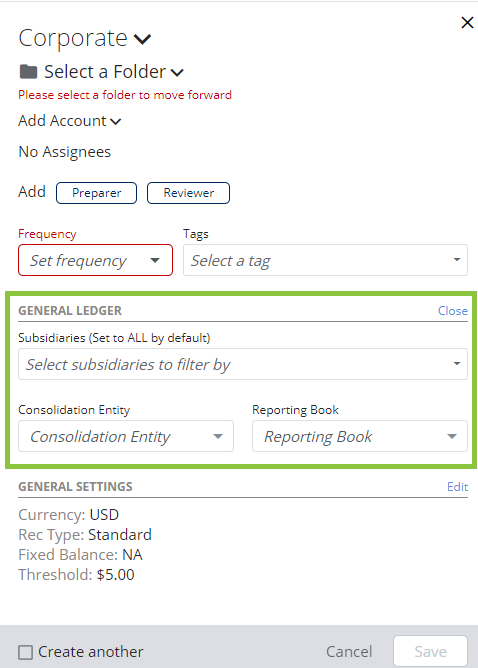Open the Select a Folder chevron
Image resolution: width=478 pixels, height=668 pixels.
pos(177,73)
